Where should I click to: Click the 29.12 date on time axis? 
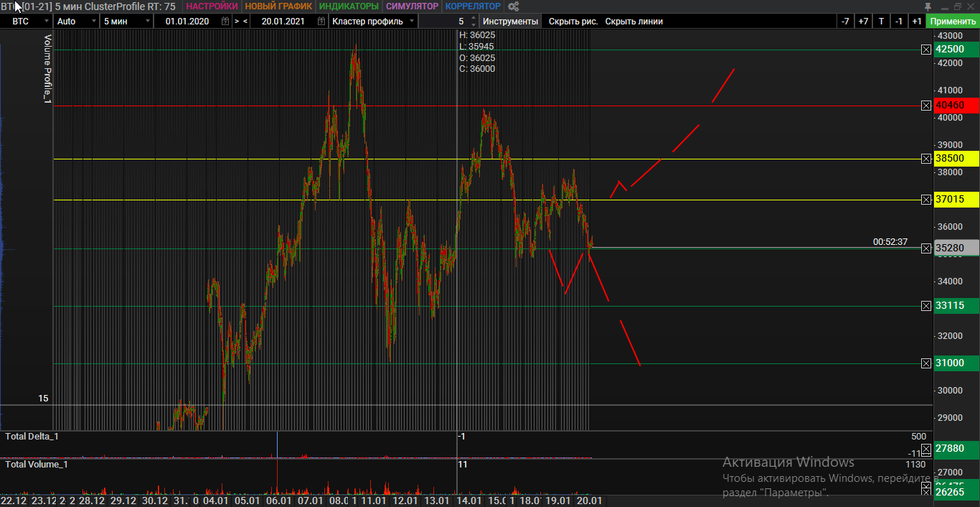point(123,501)
